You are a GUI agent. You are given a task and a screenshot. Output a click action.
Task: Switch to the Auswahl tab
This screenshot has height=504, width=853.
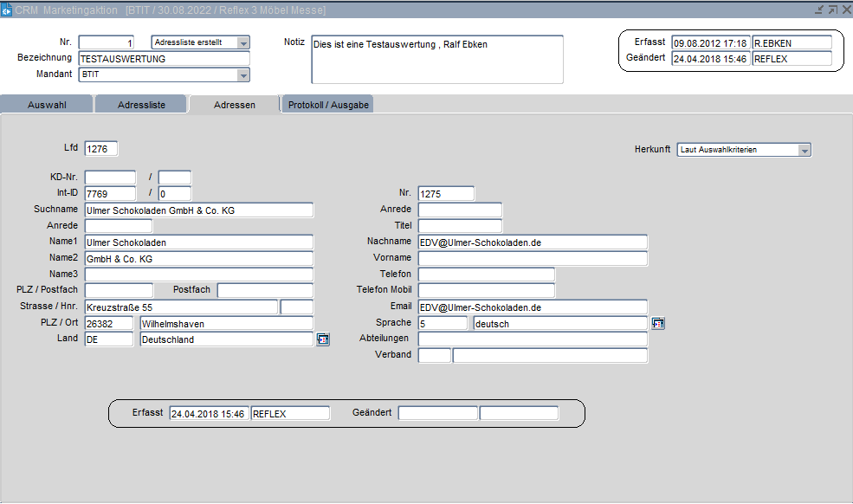(47, 105)
